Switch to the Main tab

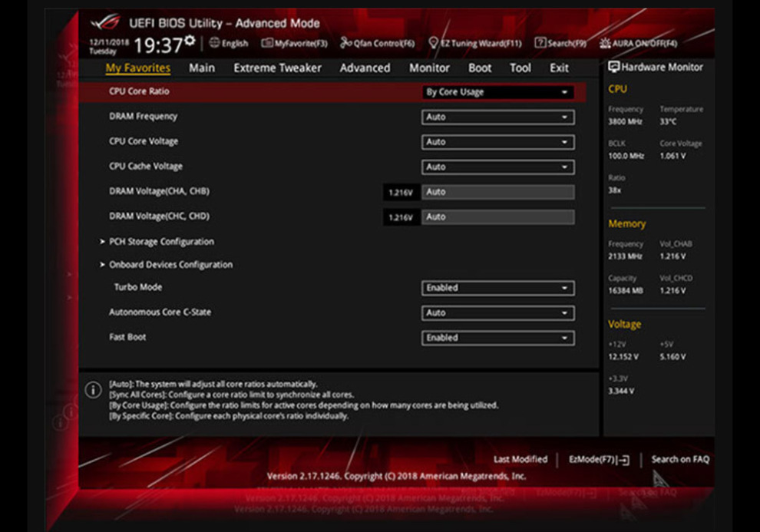202,68
